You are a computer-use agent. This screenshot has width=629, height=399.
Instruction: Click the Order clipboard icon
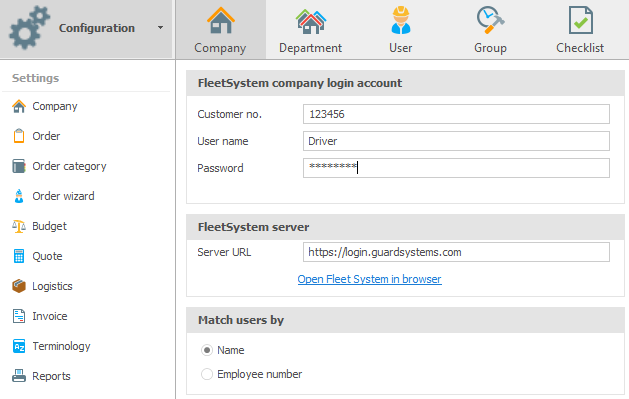click(19, 136)
